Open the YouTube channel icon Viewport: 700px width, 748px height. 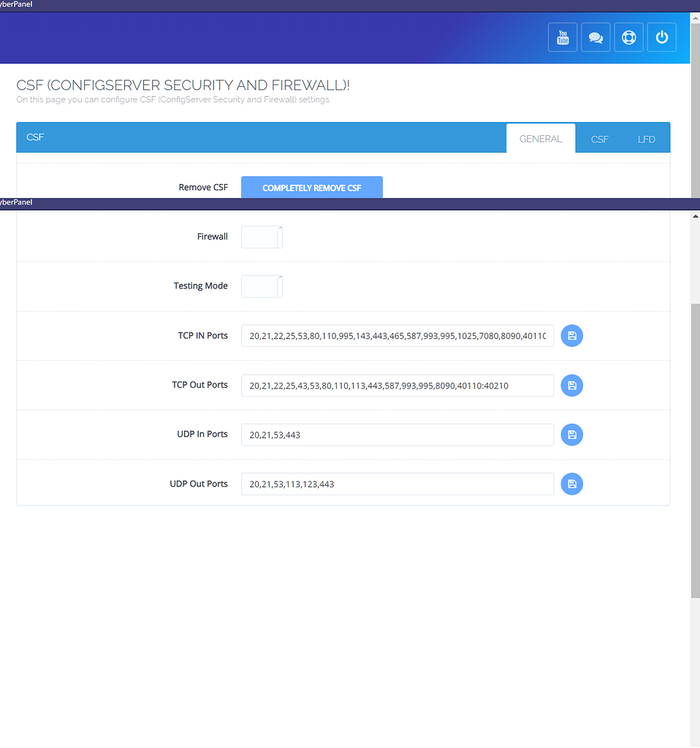[563, 37]
